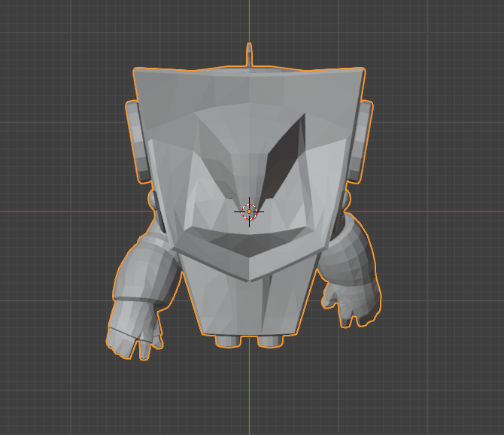This screenshot has width=504, height=435.
Task: Click the 3D cursor at robot's center
Action: 249,211
